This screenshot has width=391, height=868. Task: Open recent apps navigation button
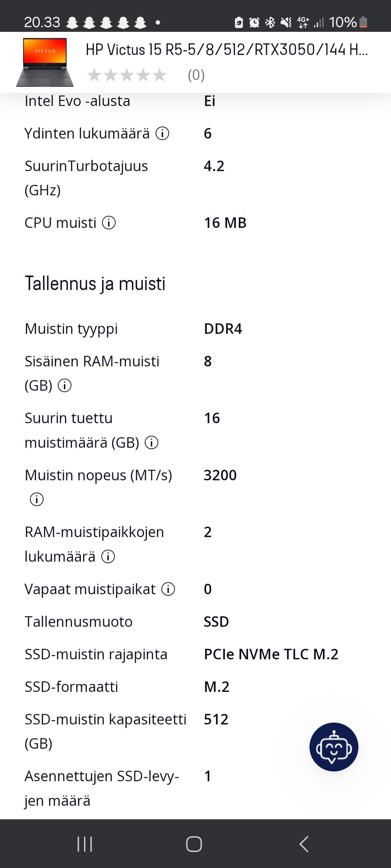85,844
